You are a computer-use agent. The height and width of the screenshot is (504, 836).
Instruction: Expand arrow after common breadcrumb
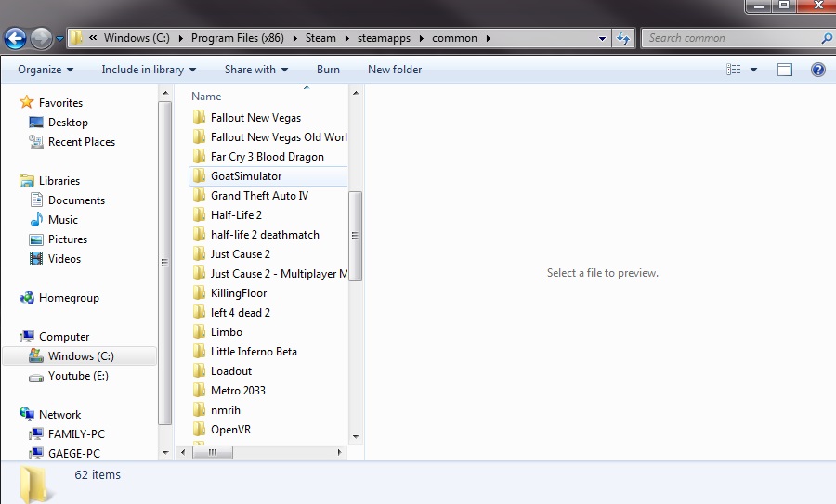[488, 38]
